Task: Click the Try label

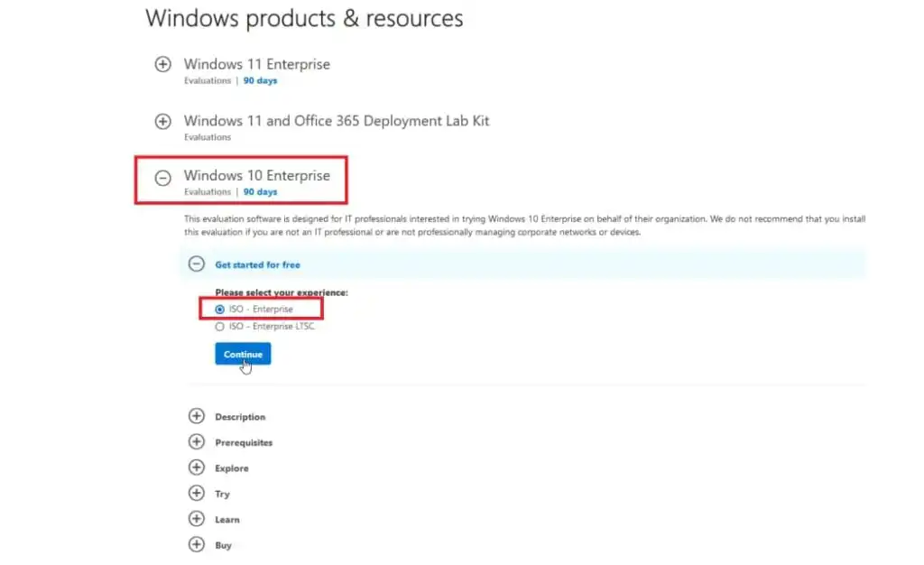Action: pyautogui.click(x=222, y=494)
